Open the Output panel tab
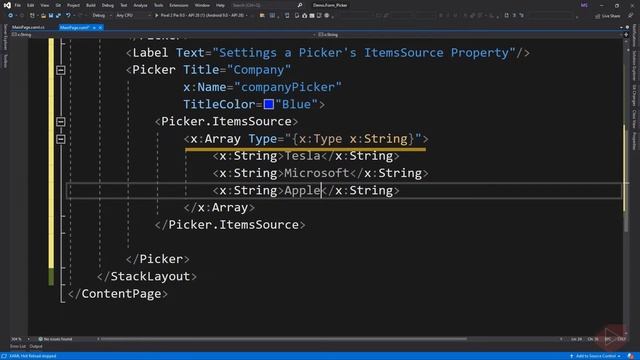Viewport: 640px width, 360px height. pos(36,347)
